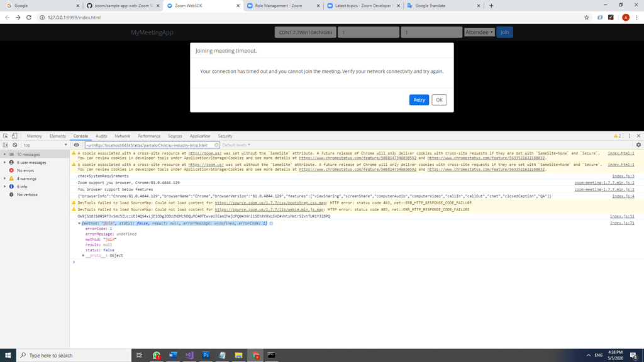Open the Chrome profile avatar icon
The height and width of the screenshot is (362, 644).
pyautogui.click(x=625, y=18)
